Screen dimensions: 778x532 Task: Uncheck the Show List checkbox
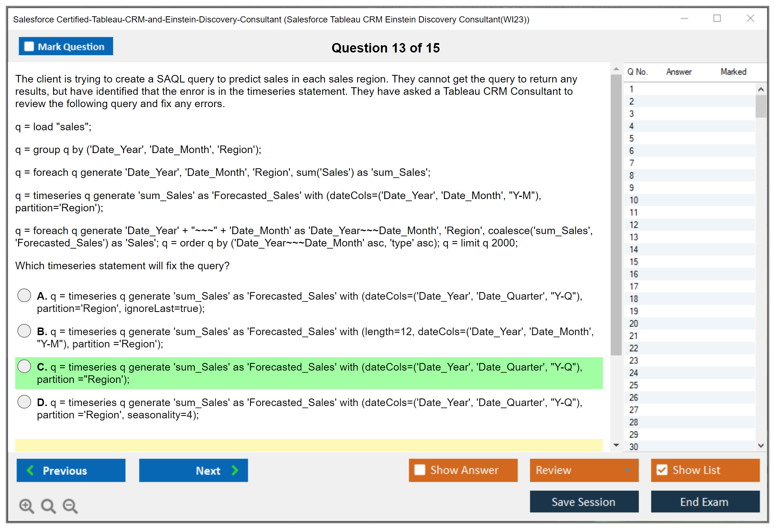point(662,470)
